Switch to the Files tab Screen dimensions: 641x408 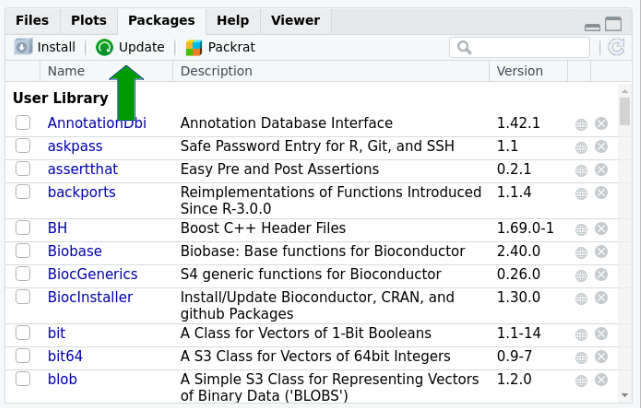[x=32, y=20]
